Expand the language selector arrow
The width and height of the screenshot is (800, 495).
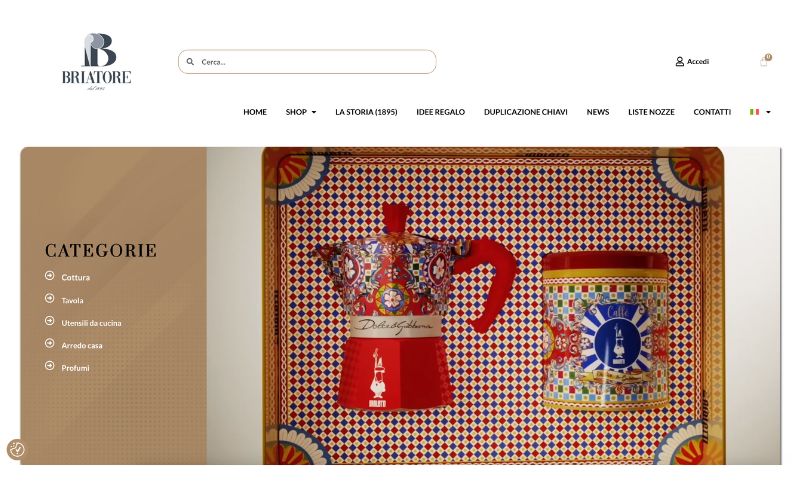(x=768, y=112)
